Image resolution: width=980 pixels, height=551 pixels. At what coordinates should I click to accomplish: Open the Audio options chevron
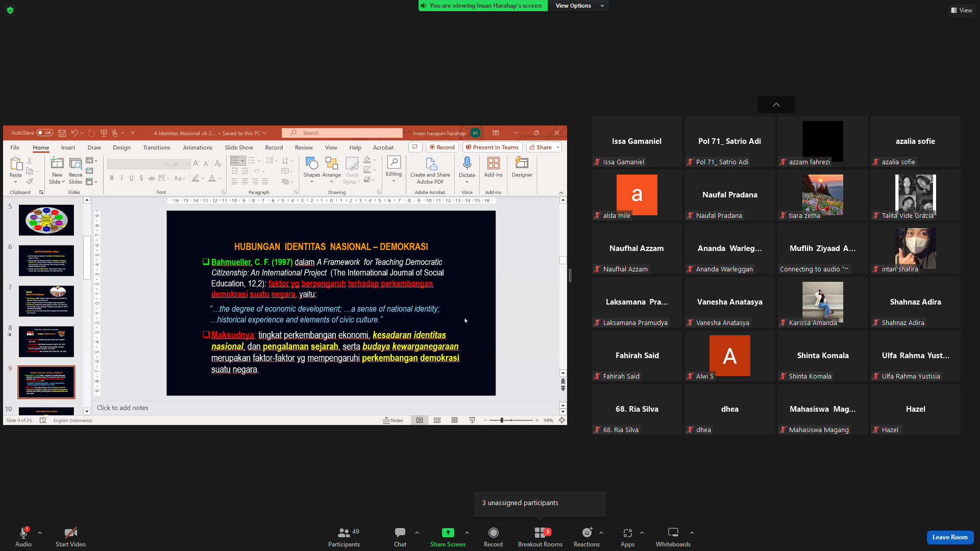40,533
